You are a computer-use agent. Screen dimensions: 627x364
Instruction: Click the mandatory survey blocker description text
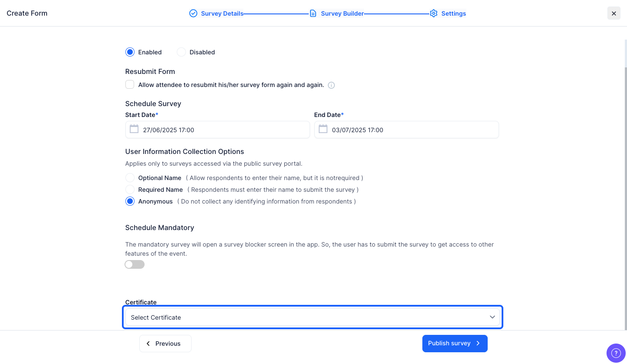click(x=310, y=249)
